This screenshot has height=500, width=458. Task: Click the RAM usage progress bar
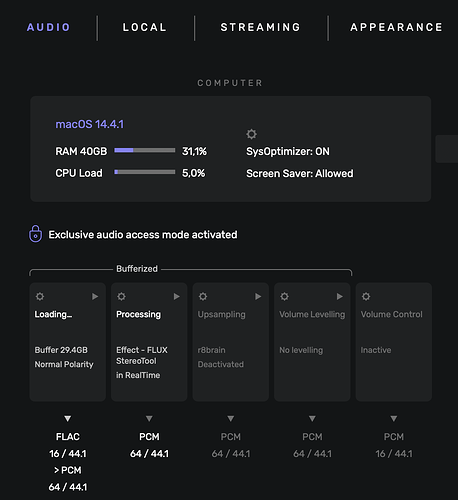pos(145,150)
